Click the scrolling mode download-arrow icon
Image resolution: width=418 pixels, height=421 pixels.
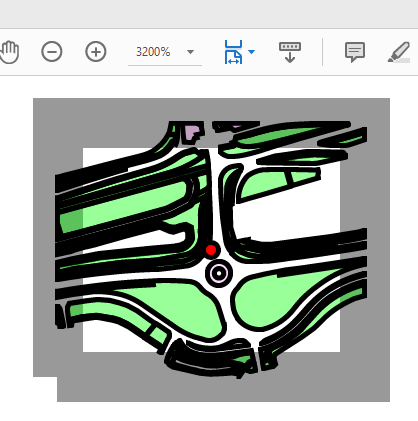(x=290, y=52)
